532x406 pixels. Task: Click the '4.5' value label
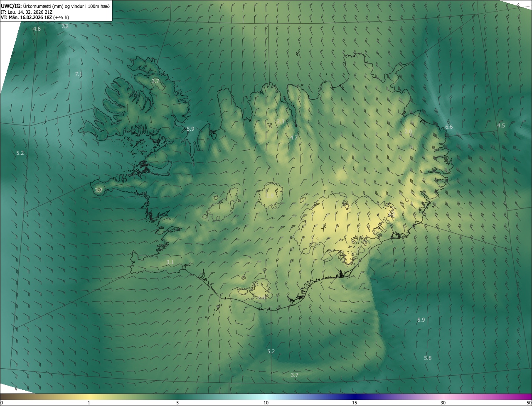pyautogui.click(x=501, y=125)
